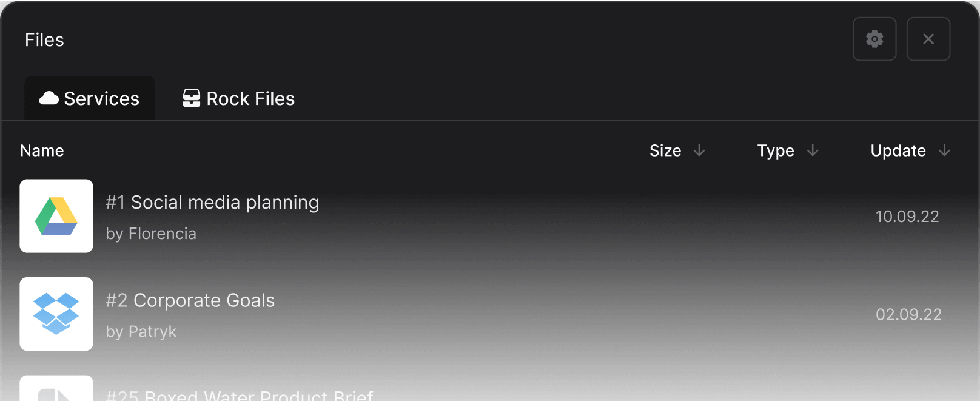Click the Update column header text

pyautogui.click(x=898, y=150)
